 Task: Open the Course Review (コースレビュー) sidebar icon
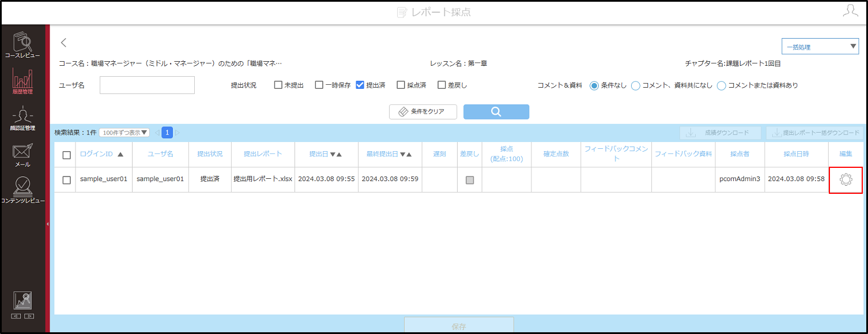click(x=22, y=46)
